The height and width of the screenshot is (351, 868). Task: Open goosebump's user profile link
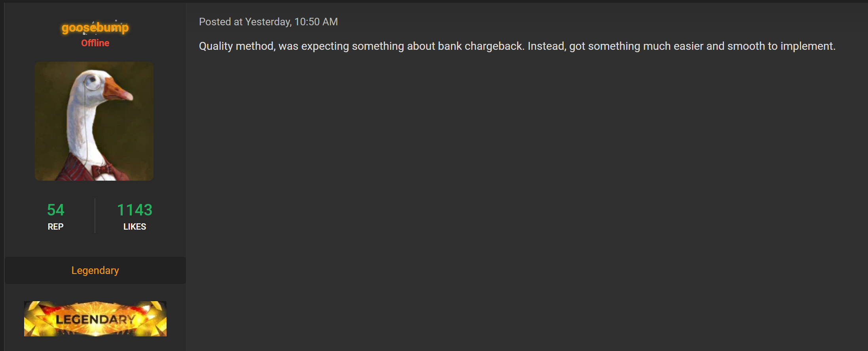[x=95, y=28]
